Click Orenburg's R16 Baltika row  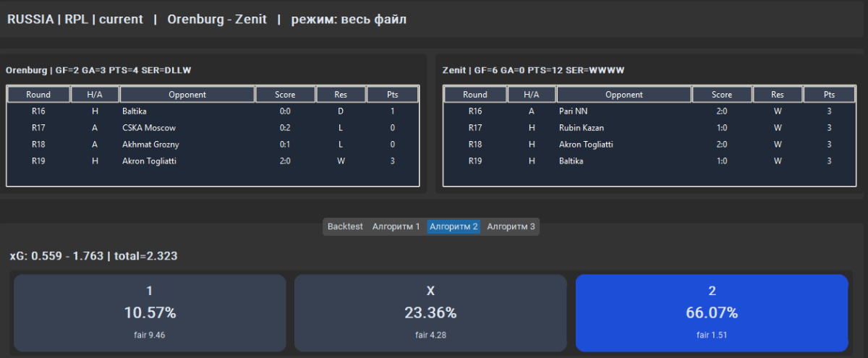(213, 111)
